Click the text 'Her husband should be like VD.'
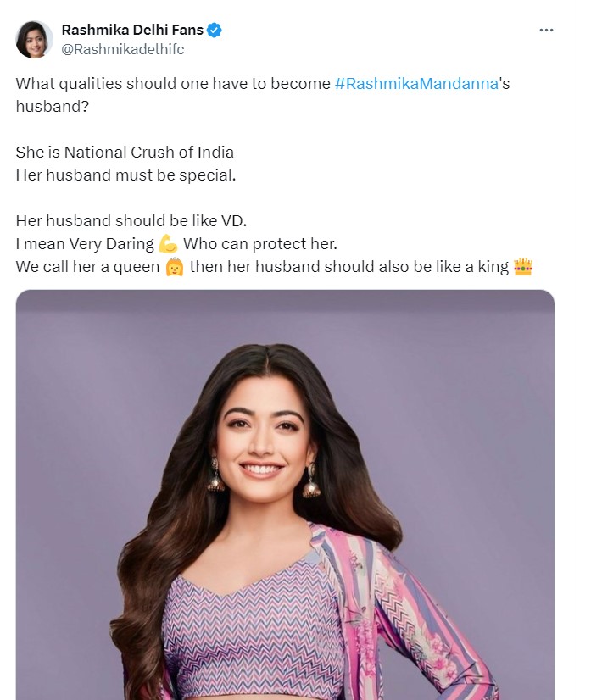The height and width of the screenshot is (700, 591). 131,220
